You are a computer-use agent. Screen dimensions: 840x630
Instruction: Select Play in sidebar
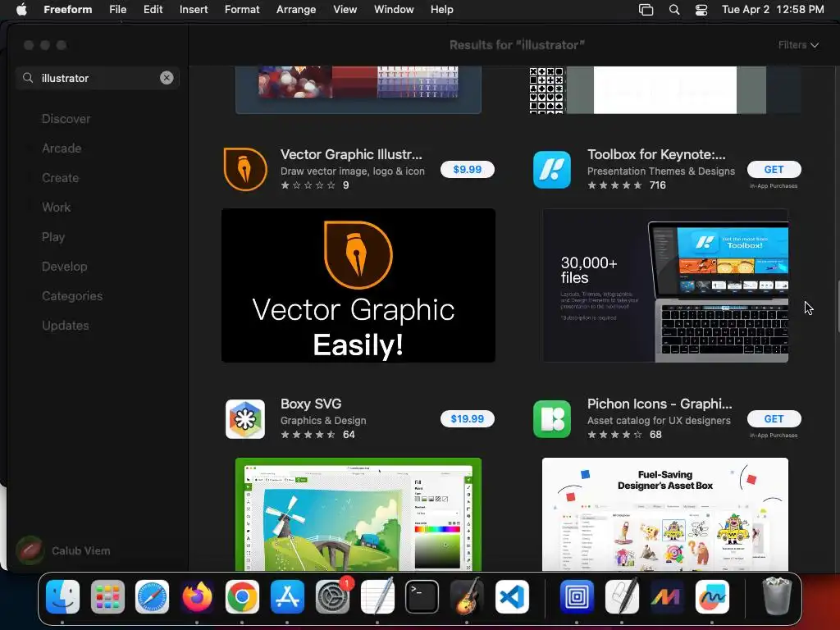pos(53,237)
